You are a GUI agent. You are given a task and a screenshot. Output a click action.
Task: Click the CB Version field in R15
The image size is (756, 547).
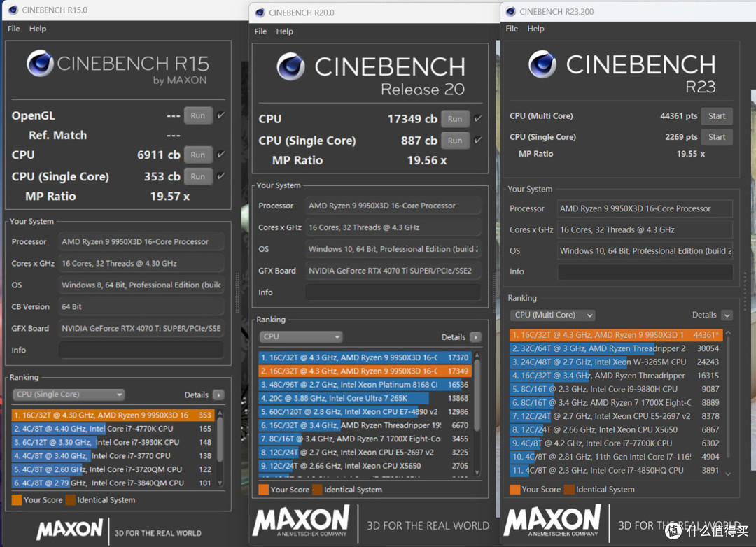pos(141,306)
